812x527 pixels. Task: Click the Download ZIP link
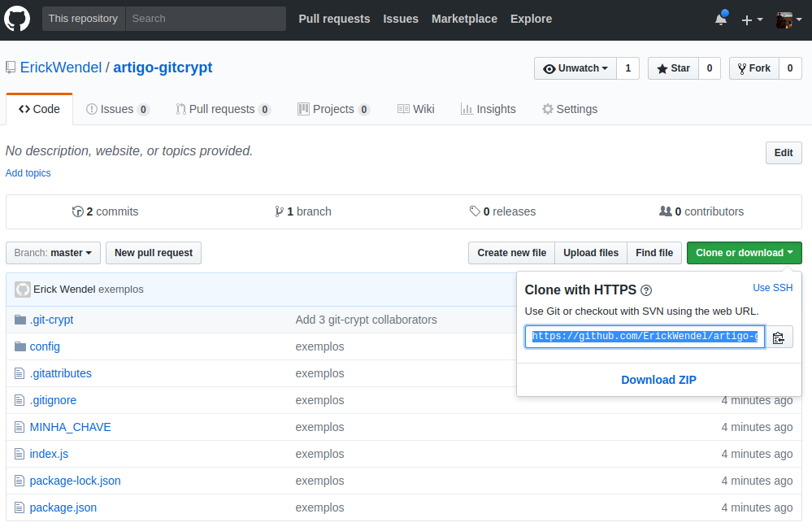[658, 380]
